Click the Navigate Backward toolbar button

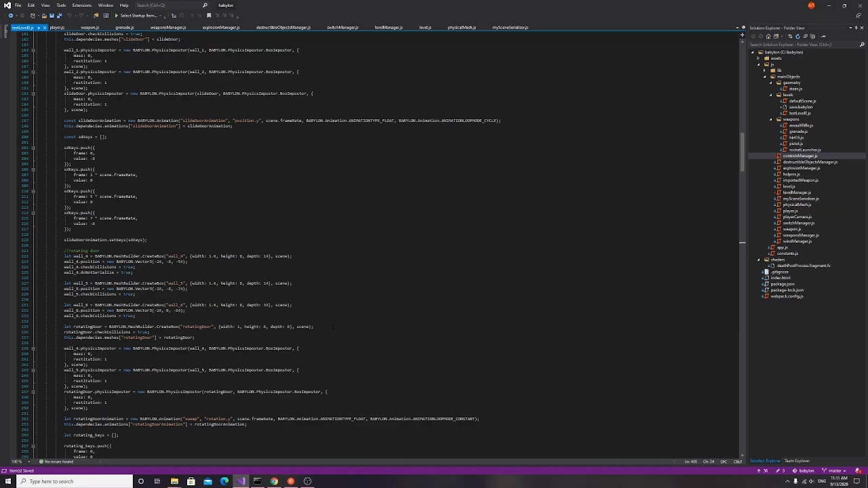click(11, 16)
